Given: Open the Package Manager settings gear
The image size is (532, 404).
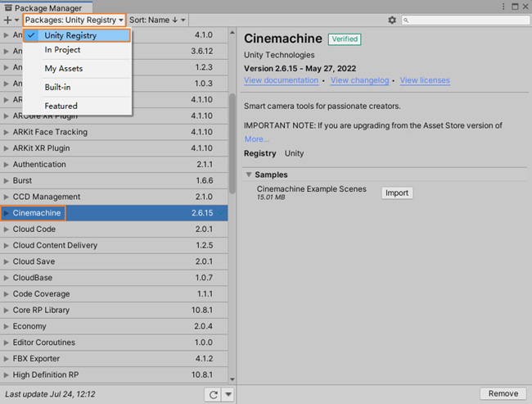Looking at the screenshot, I should [392, 20].
